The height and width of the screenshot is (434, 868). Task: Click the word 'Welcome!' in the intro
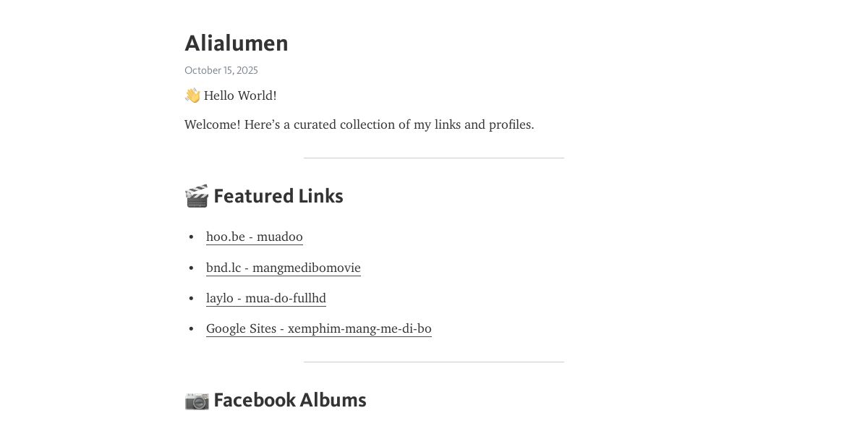click(x=213, y=124)
